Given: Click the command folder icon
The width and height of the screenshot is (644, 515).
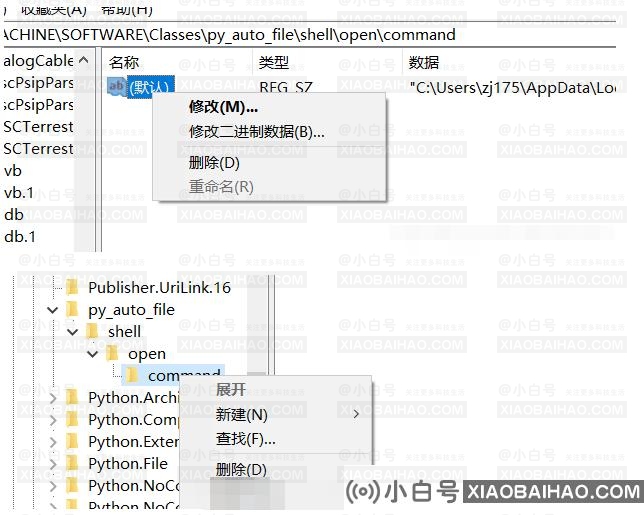Looking at the screenshot, I should [132, 375].
